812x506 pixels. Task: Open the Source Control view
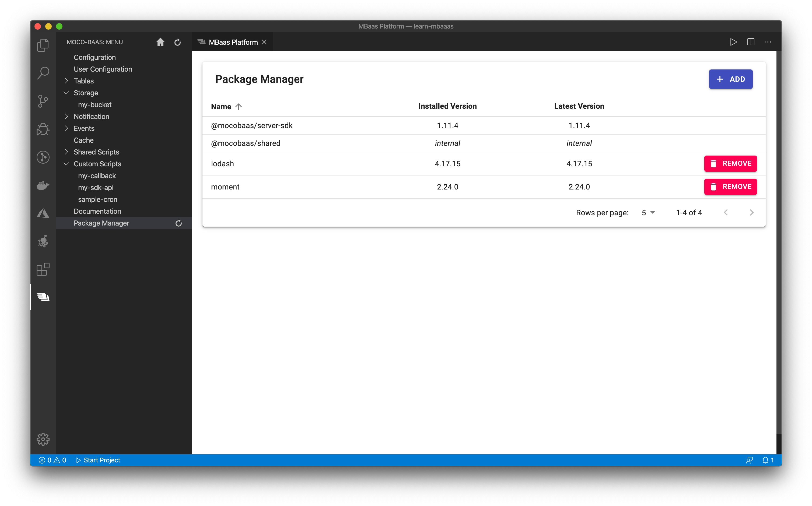[43, 101]
